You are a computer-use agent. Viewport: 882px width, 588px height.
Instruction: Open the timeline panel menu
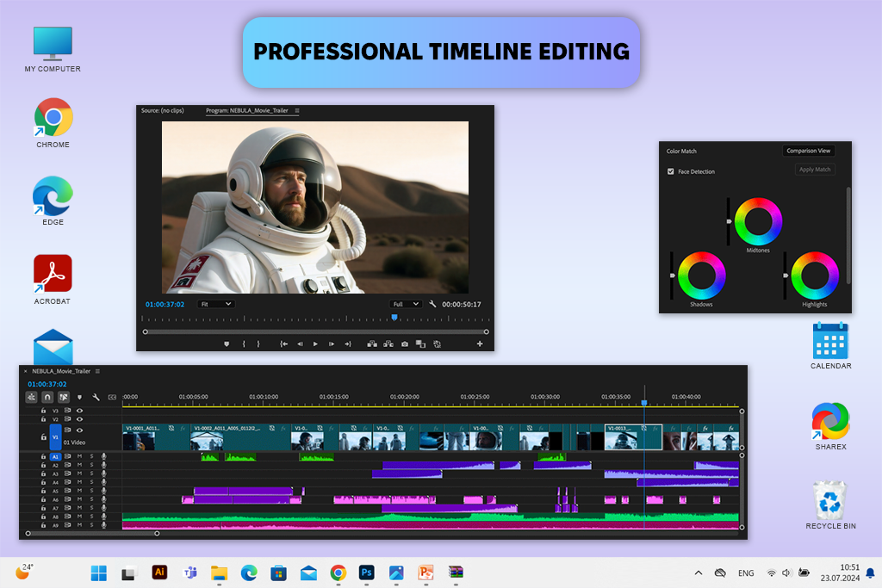[97, 371]
